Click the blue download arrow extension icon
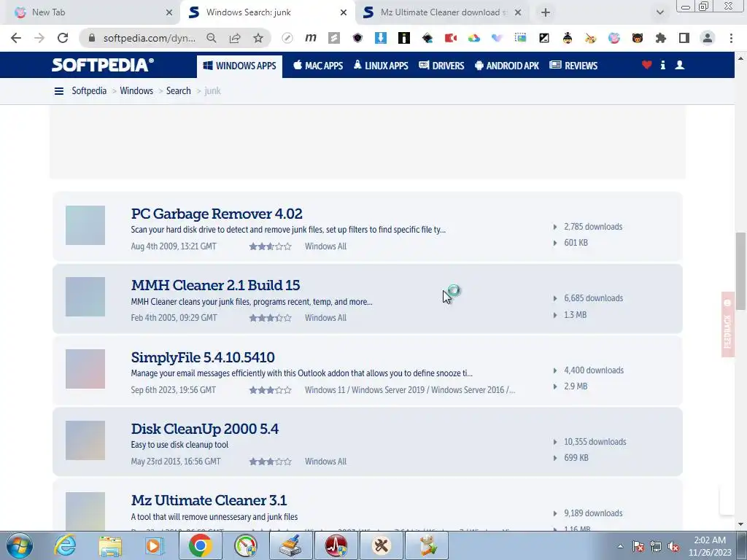The width and height of the screenshot is (747, 560). (x=381, y=38)
